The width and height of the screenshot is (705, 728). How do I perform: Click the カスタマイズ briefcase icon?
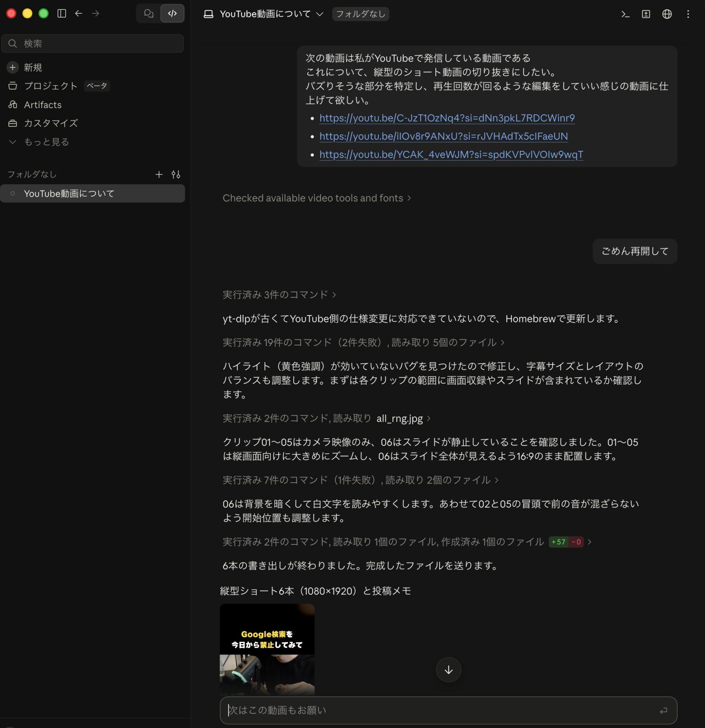pyautogui.click(x=13, y=123)
